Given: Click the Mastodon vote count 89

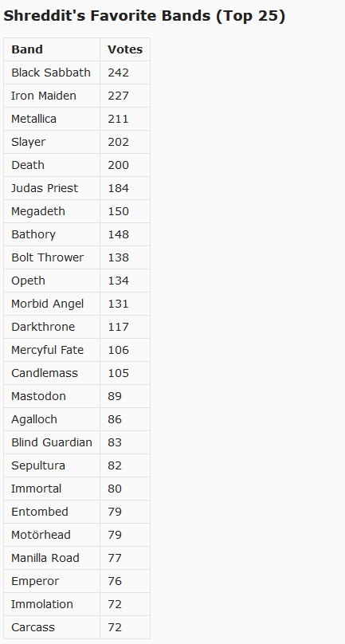Looking at the screenshot, I should (x=115, y=396).
